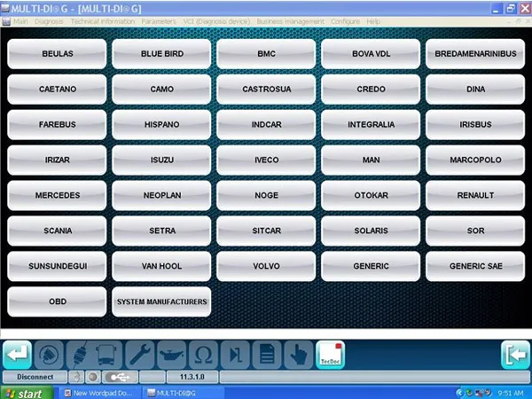Image resolution: width=532 pixels, height=399 pixels.
Task: Select the bus vehicle type icon
Action: click(x=107, y=355)
